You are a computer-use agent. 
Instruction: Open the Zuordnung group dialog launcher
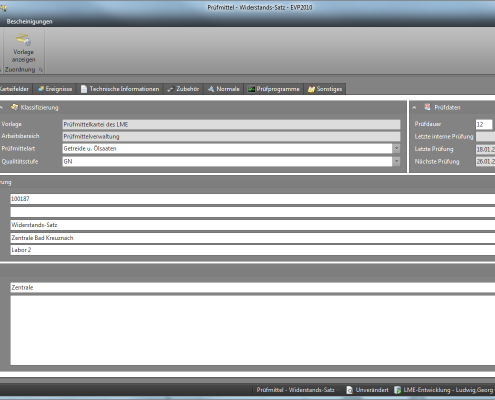tap(41, 70)
